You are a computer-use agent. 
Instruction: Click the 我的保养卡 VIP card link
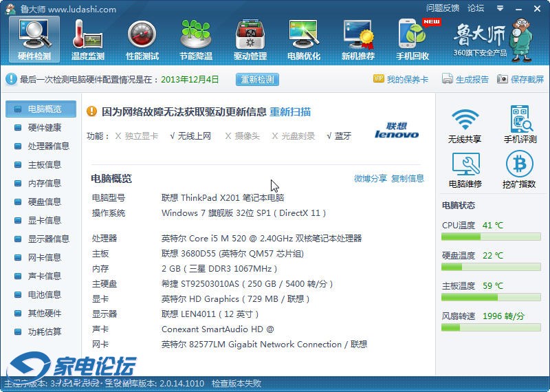tap(401, 79)
